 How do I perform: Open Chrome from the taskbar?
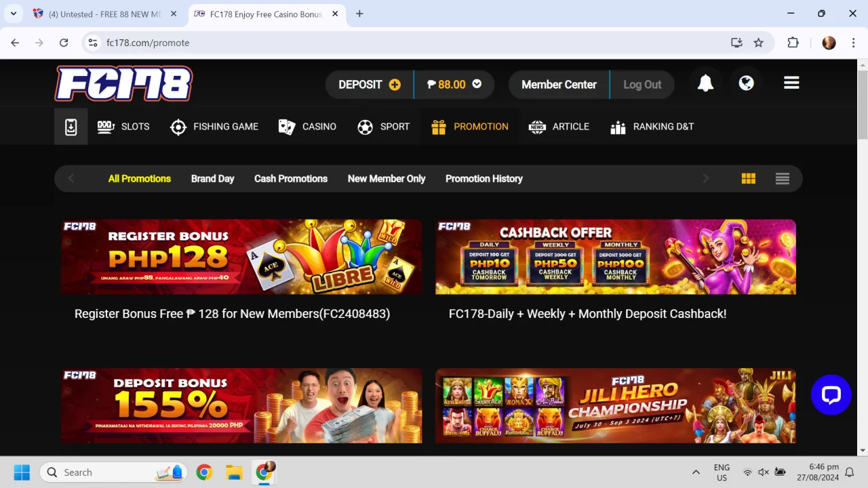click(x=204, y=472)
